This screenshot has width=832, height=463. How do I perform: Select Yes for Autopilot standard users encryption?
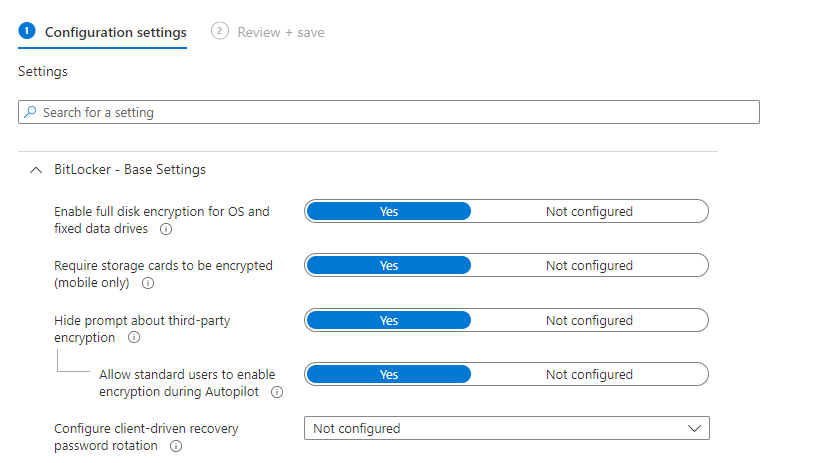388,374
